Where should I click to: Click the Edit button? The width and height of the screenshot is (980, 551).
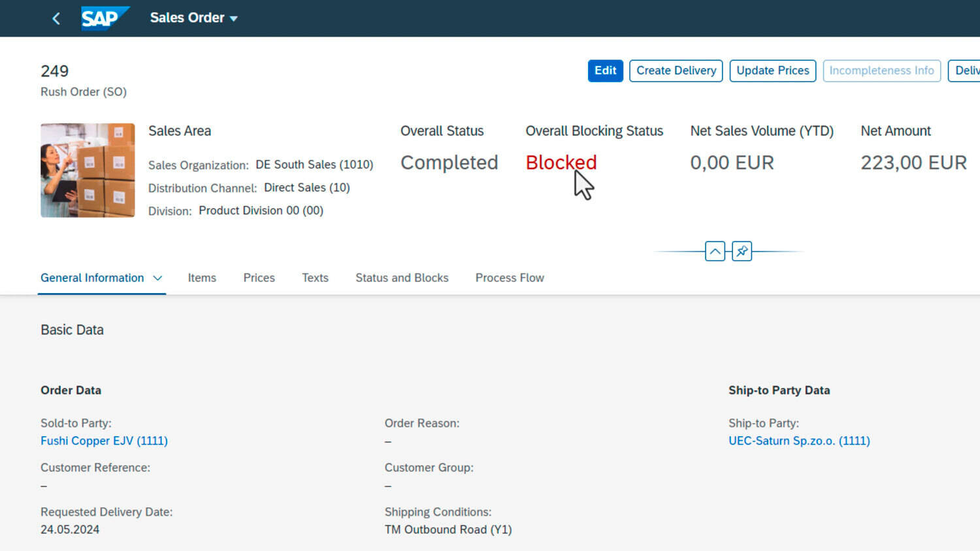click(605, 71)
